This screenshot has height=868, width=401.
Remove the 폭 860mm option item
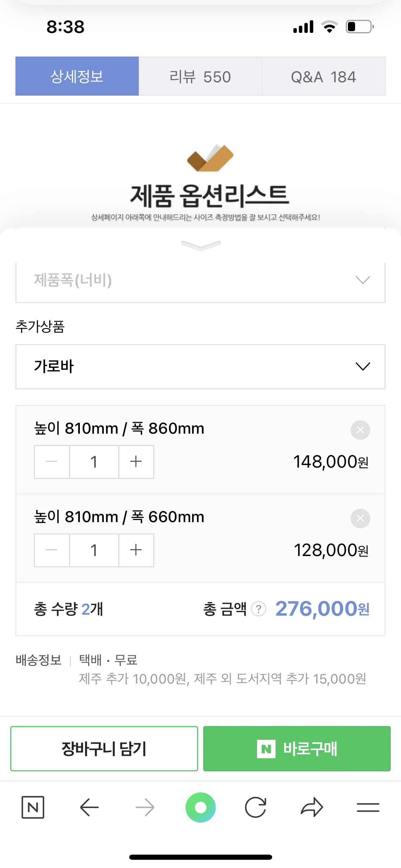pyautogui.click(x=360, y=430)
